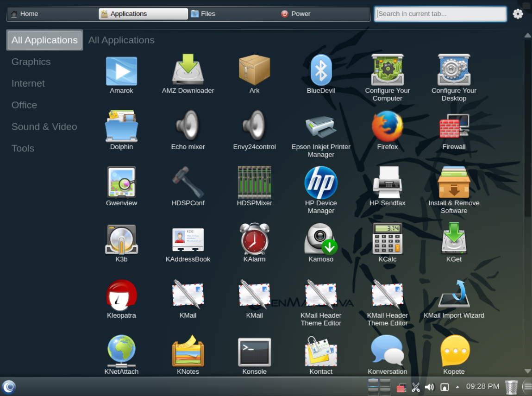This screenshot has height=396, width=532.
Task: Select the Graphics category
Action: point(31,62)
